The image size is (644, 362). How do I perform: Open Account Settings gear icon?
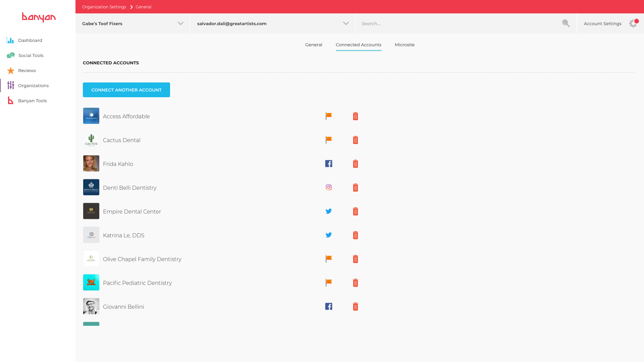633,23
